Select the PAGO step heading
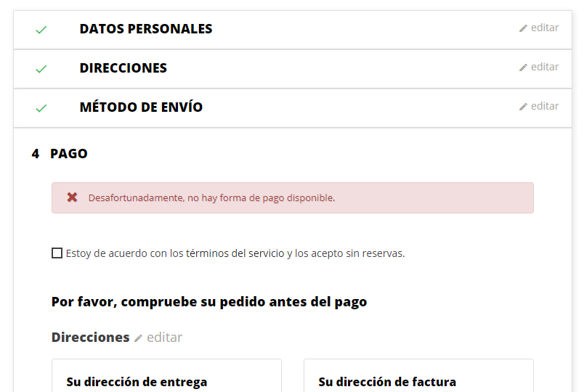Viewport: 584px width, 392px height. click(x=68, y=154)
